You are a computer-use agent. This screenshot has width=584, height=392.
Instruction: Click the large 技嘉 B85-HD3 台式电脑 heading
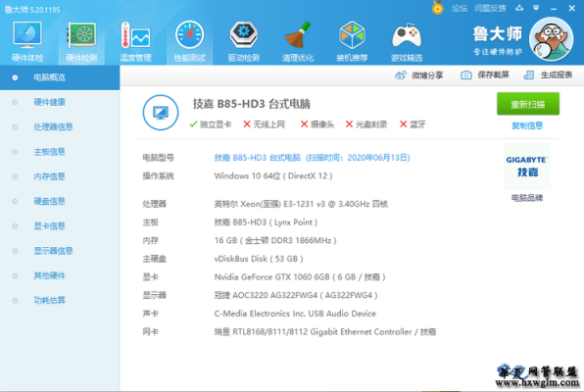(252, 104)
